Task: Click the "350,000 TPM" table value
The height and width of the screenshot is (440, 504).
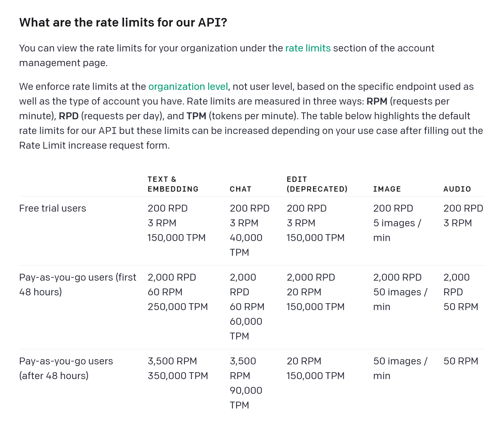Action: pyautogui.click(x=178, y=376)
